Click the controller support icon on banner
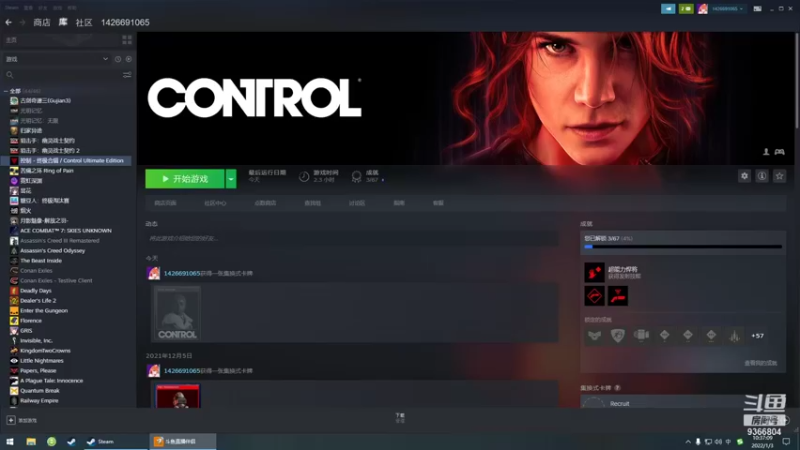The height and width of the screenshot is (450, 800). [x=779, y=152]
